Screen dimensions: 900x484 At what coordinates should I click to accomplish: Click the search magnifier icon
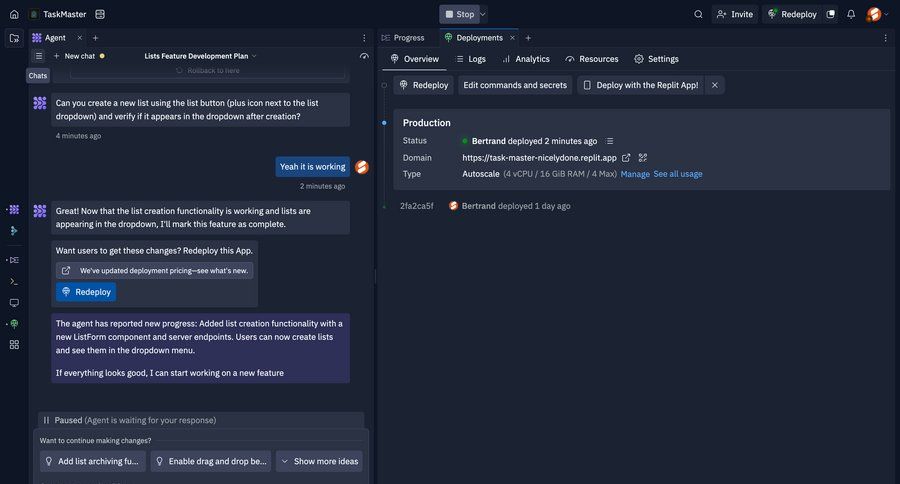[x=698, y=14]
